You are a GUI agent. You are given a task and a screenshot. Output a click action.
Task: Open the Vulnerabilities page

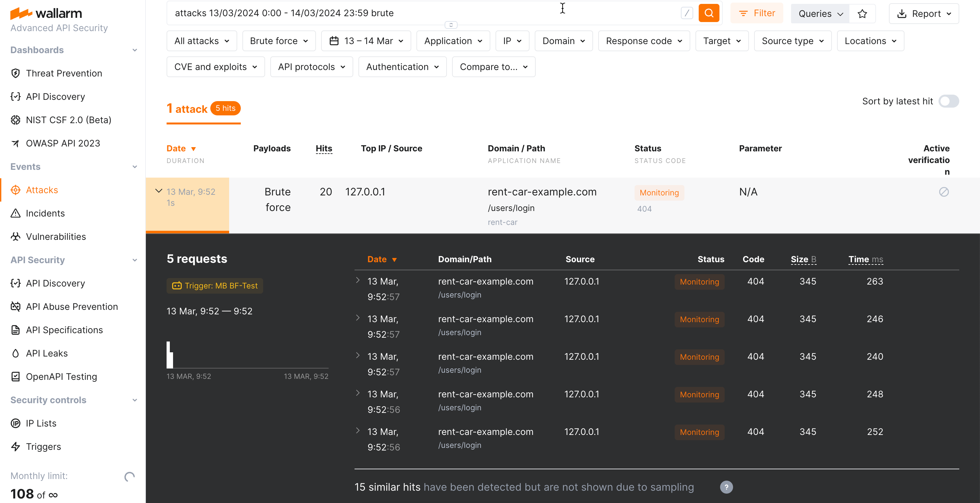coord(55,236)
